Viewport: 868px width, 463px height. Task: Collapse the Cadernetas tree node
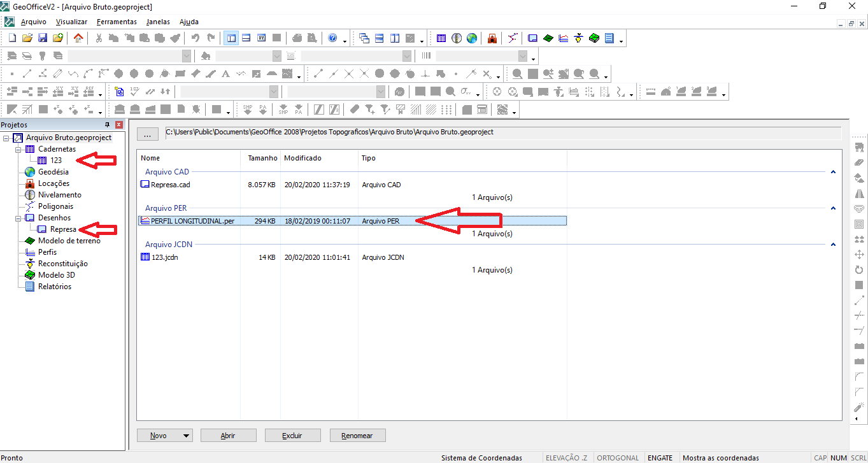click(x=18, y=149)
